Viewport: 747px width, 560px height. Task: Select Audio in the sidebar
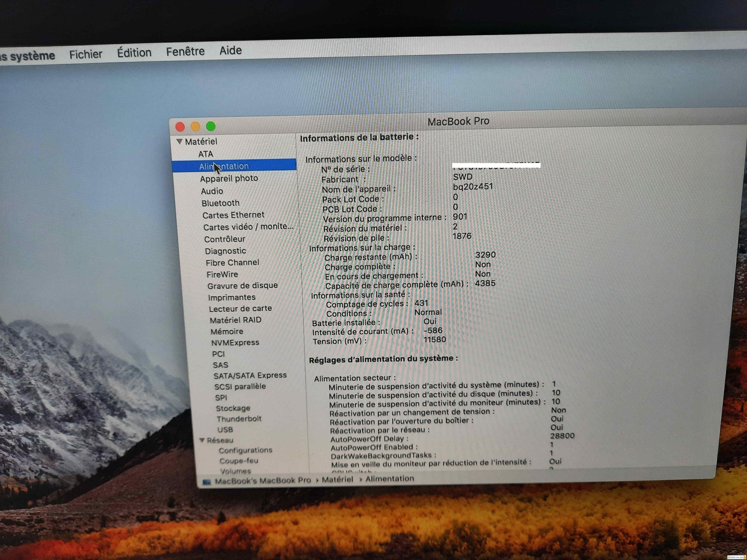[212, 191]
